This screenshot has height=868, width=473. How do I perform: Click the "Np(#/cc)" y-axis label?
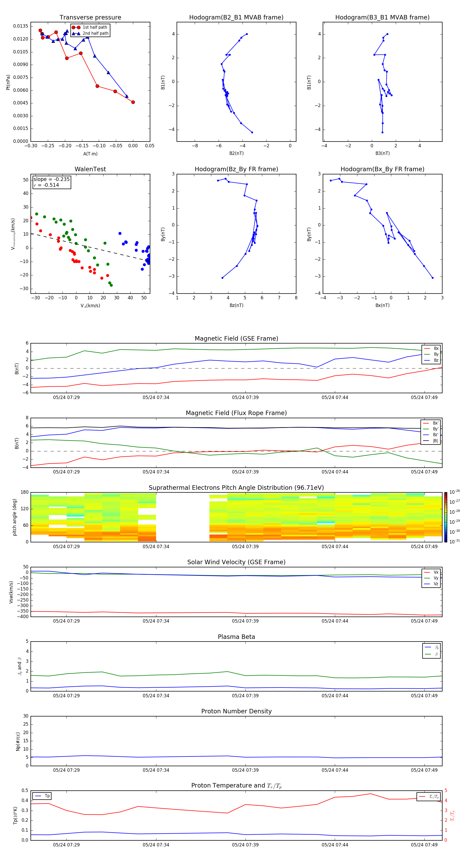[x=18, y=741]
